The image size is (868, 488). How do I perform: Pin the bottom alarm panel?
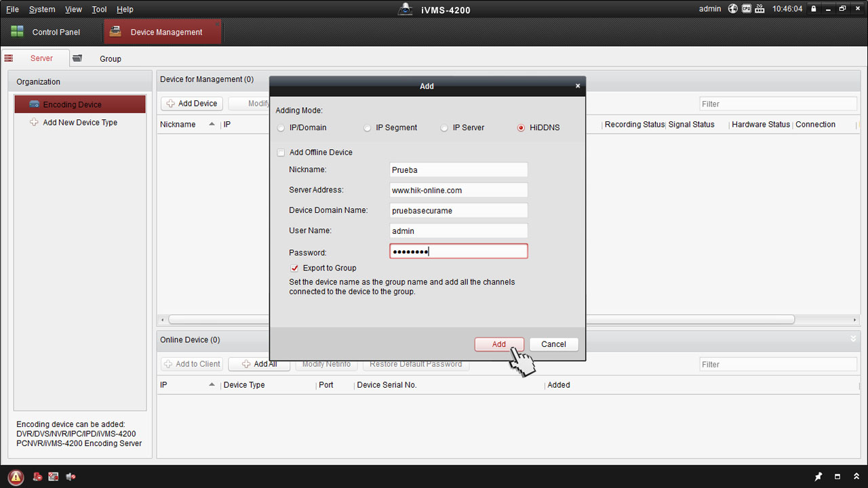coord(818,476)
